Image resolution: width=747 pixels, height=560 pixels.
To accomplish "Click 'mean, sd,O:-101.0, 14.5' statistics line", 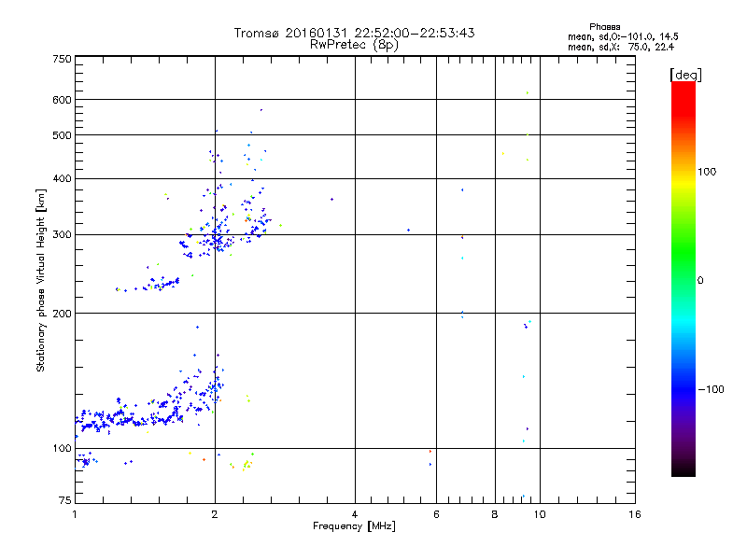I will 623,36.
